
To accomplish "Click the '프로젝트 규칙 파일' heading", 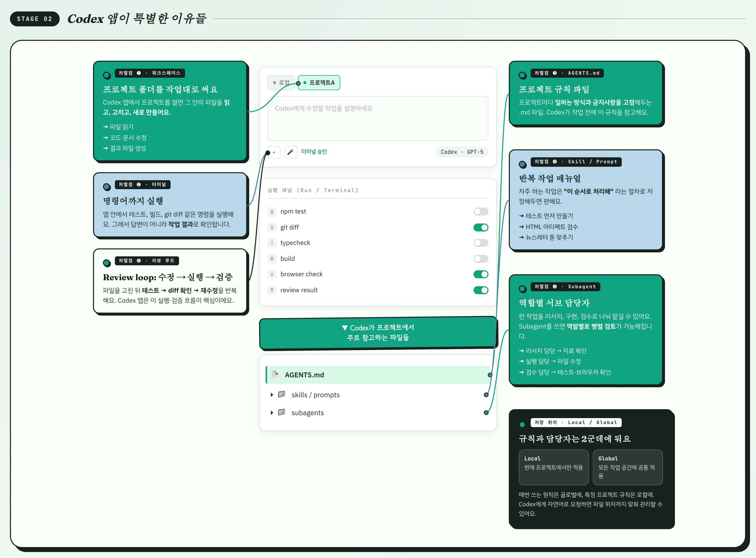I will 554,89.
